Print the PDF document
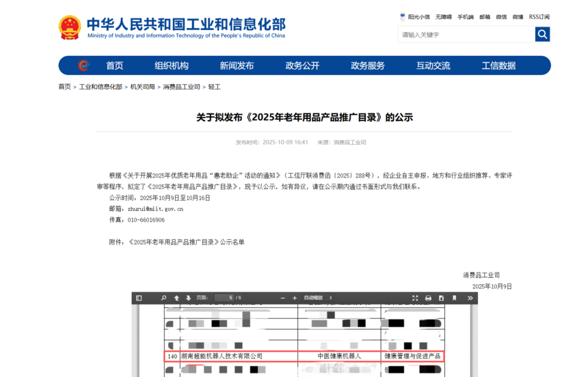Screen dimensions: 588x377 pyautogui.click(x=428, y=298)
